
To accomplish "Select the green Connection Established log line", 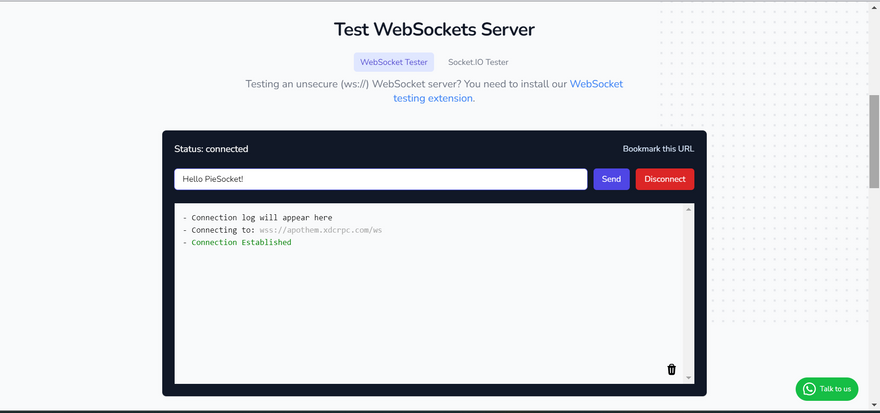I will pos(241,243).
